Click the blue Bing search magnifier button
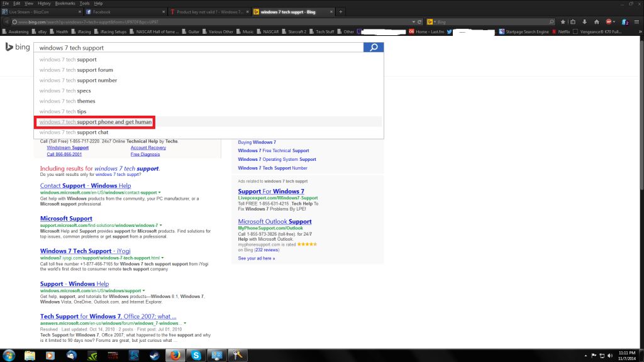This screenshot has height=362, width=644. coord(374,48)
